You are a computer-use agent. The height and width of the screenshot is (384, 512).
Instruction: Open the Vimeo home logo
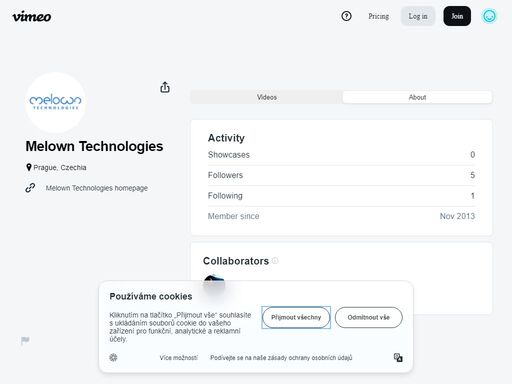(x=32, y=16)
